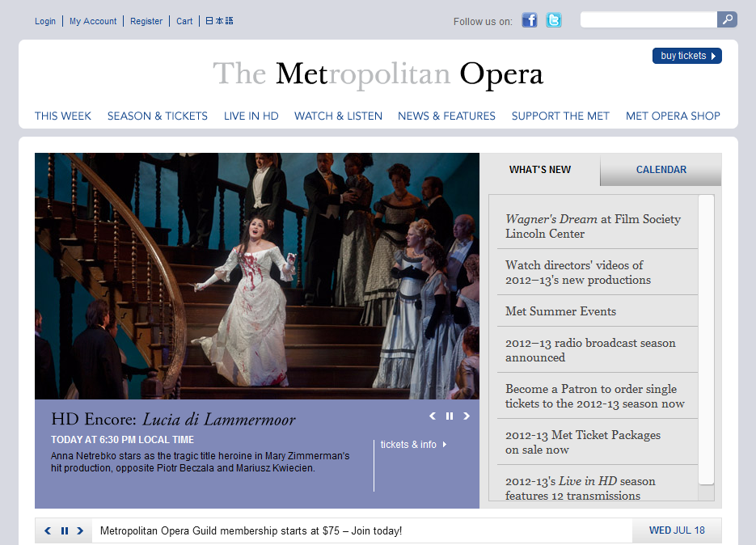The width and height of the screenshot is (756, 545).
Task: Click tickets & info link
Action: click(414, 444)
